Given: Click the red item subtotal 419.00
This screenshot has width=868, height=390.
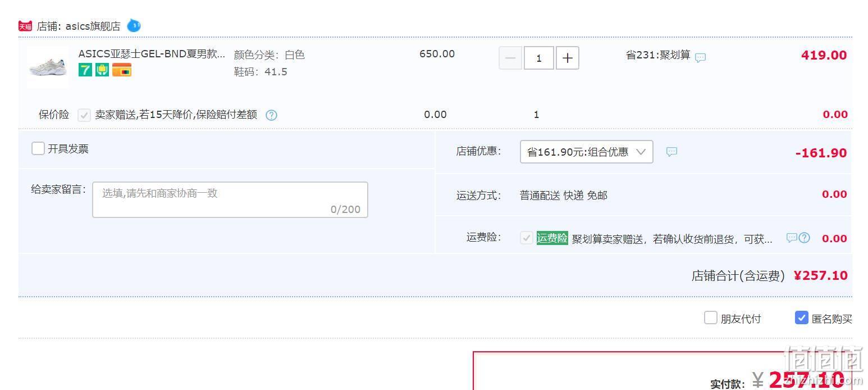Looking at the screenshot, I should tap(824, 55).
